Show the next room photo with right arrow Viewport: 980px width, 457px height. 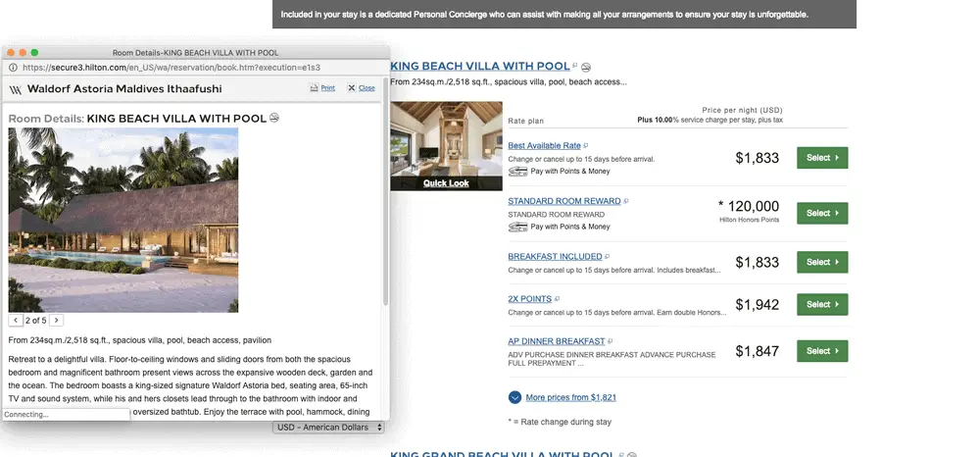[56, 320]
